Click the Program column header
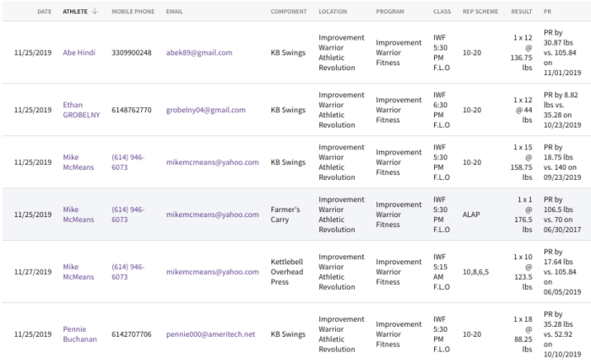Viewport: 591px width, 364px height. [x=390, y=11]
